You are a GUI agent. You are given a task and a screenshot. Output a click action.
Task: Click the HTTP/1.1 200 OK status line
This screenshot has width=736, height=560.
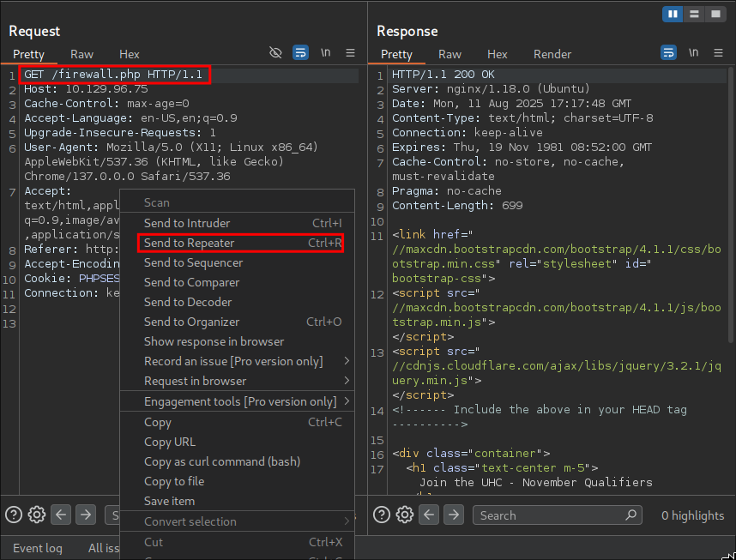click(x=443, y=74)
